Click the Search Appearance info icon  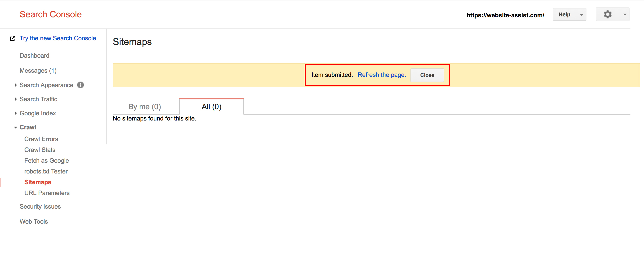tap(80, 85)
